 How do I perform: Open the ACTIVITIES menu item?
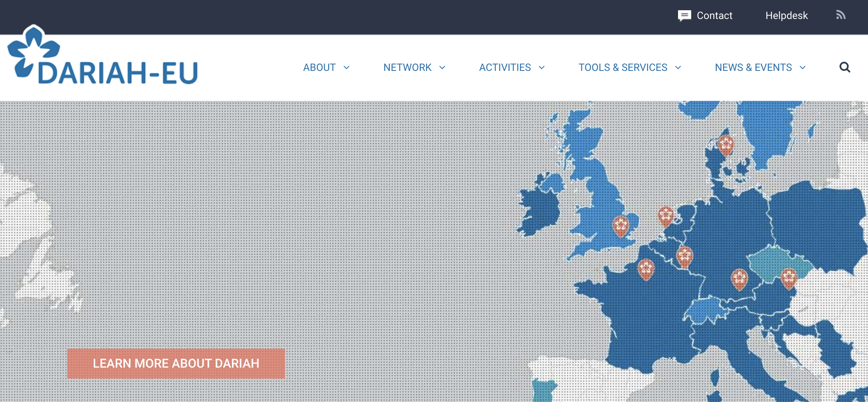(505, 68)
